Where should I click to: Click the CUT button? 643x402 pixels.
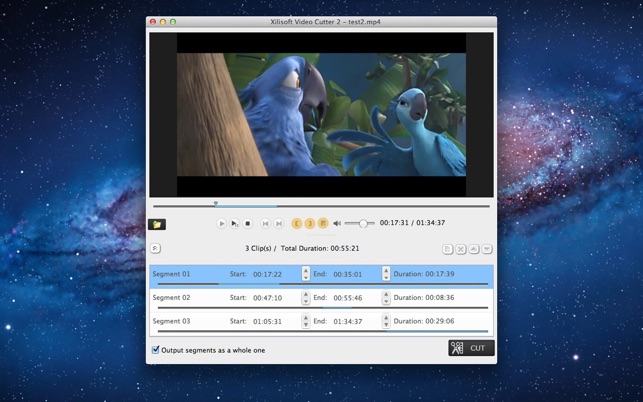(x=471, y=348)
